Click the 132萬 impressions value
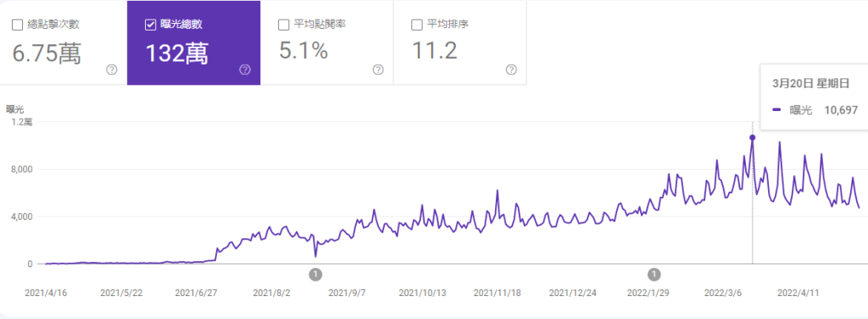The width and height of the screenshot is (868, 319). point(176,53)
